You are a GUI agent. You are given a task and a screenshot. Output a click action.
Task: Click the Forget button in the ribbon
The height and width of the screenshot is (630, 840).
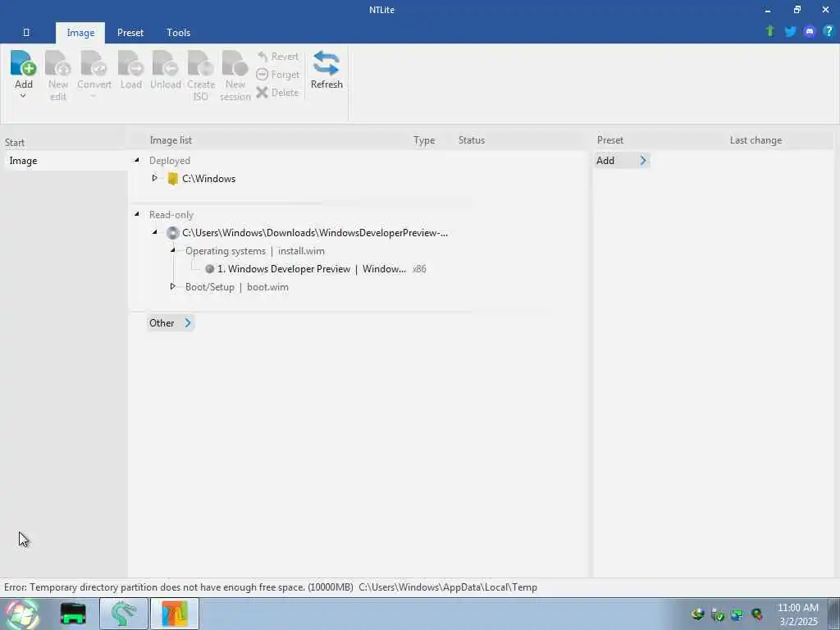pos(277,75)
